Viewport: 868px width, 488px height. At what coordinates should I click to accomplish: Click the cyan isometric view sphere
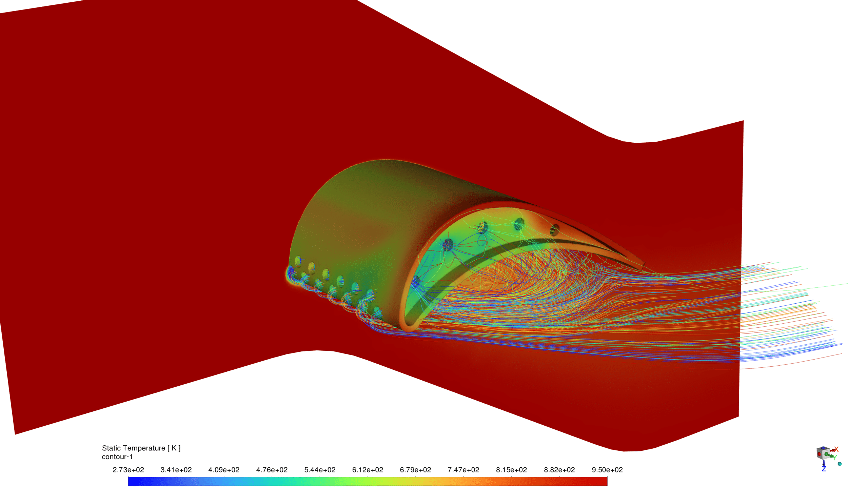tap(840, 464)
